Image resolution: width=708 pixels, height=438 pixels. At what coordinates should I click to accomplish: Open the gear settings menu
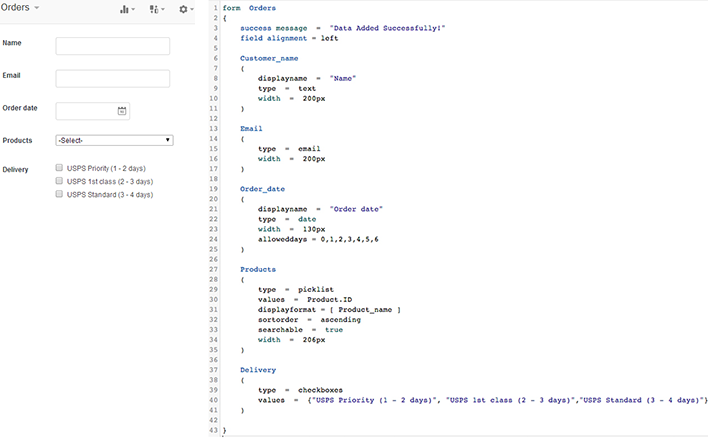(185, 9)
